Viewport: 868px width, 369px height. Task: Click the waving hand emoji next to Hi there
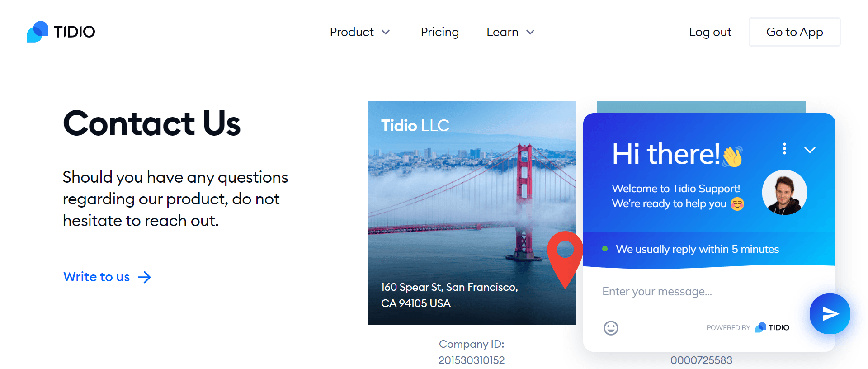[732, 156]
